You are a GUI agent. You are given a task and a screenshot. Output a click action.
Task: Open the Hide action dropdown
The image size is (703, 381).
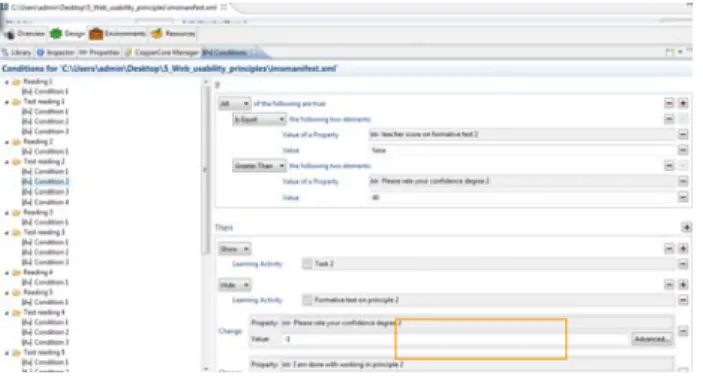[234, 285]
